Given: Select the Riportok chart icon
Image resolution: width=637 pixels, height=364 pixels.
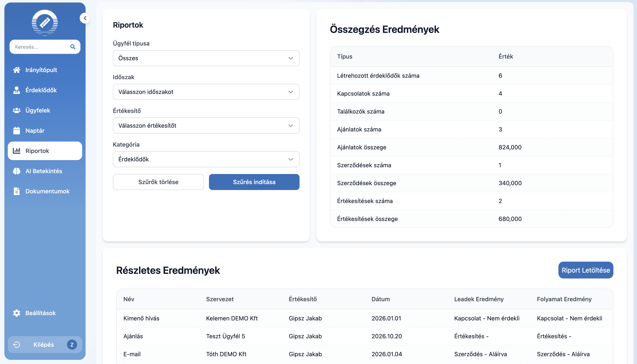Looking at the screenshot, I should coord(16,151).
